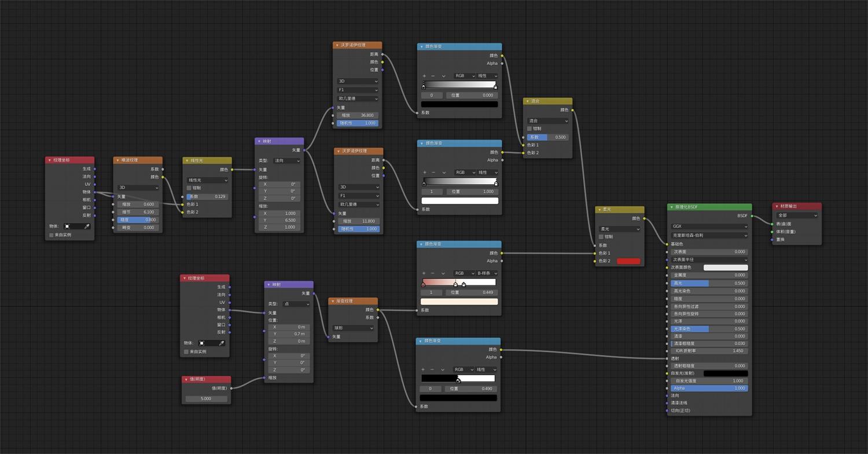Remove a stop in the ramp with position 0.490
The width and height of the screenshot is (868, 454).
click(432, 369)
